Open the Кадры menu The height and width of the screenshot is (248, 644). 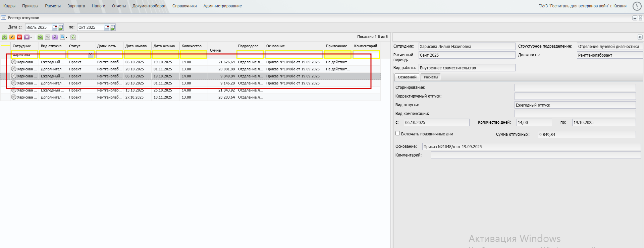9,6
